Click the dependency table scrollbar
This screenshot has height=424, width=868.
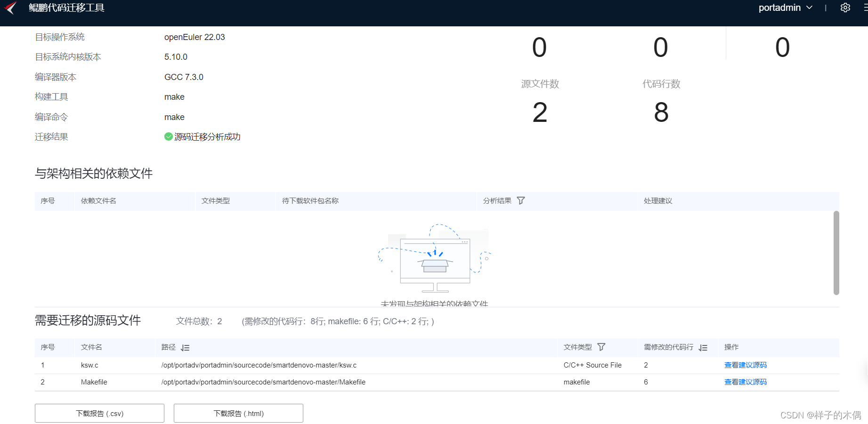(x=836, y=253)
